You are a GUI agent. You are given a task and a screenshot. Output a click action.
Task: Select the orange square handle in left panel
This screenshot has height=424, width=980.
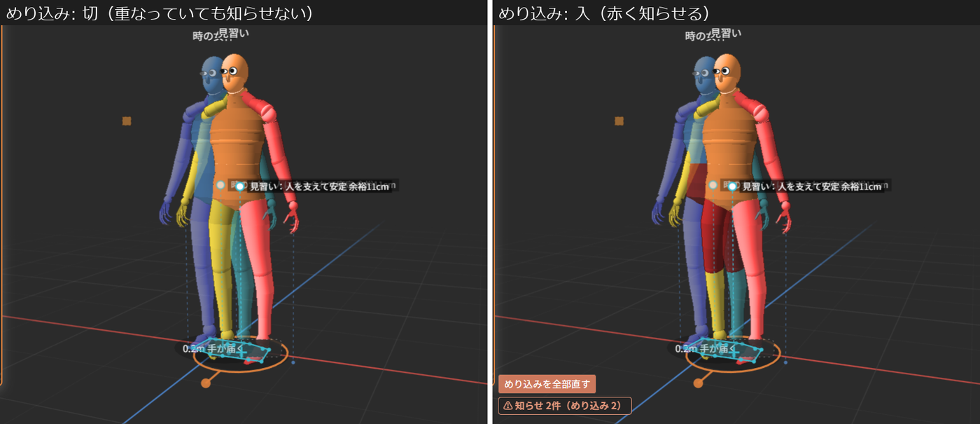click(127, 121)
